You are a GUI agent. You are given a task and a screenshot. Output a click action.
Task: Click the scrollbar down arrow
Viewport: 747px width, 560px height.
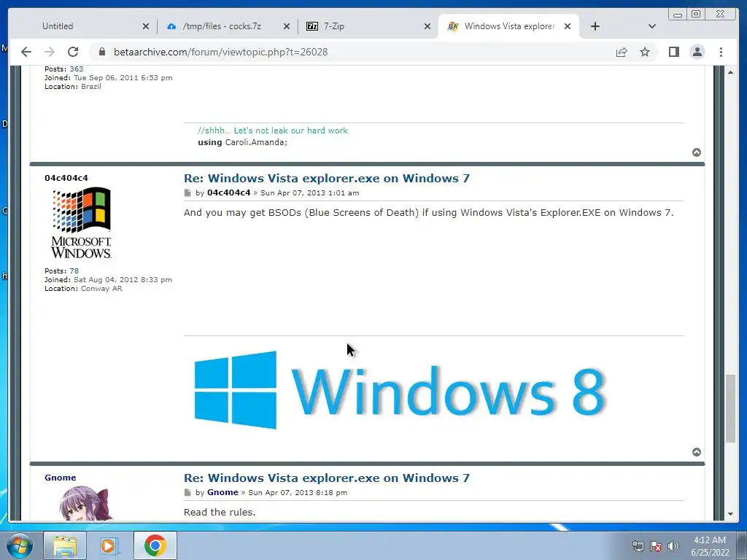pyautogui.click(x=730, y=514)
